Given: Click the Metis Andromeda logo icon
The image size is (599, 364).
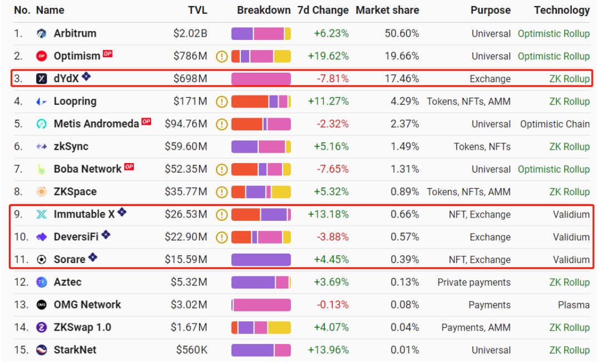Looking at the screenshot, I should [41, 124].
